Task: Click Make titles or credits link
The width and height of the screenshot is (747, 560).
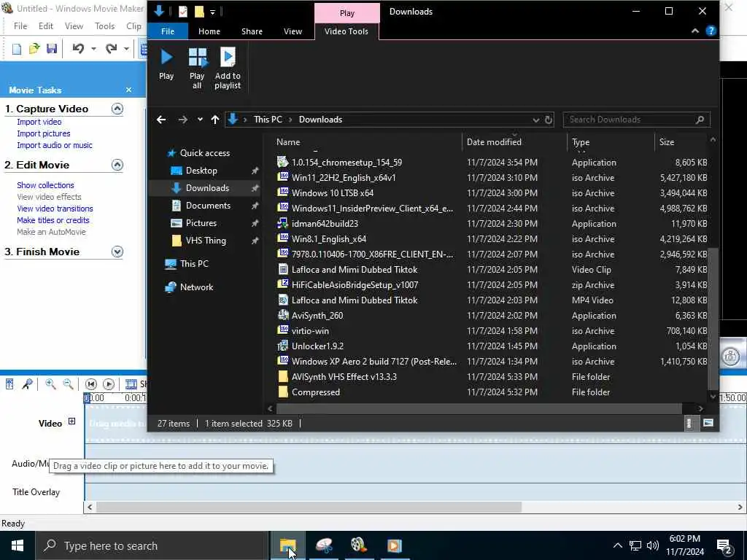Action: click(53, 220)
